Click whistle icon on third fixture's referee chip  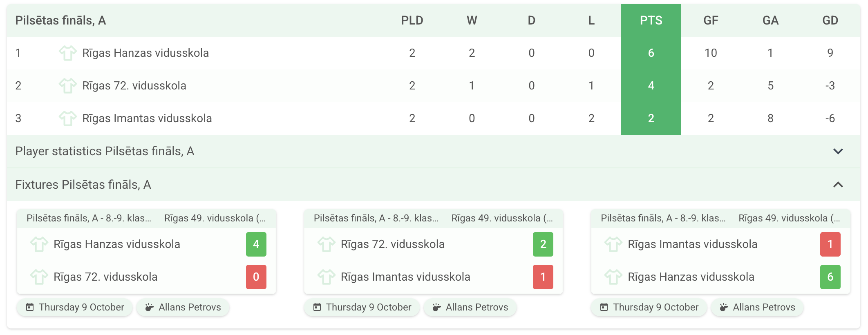pos(724,307)
